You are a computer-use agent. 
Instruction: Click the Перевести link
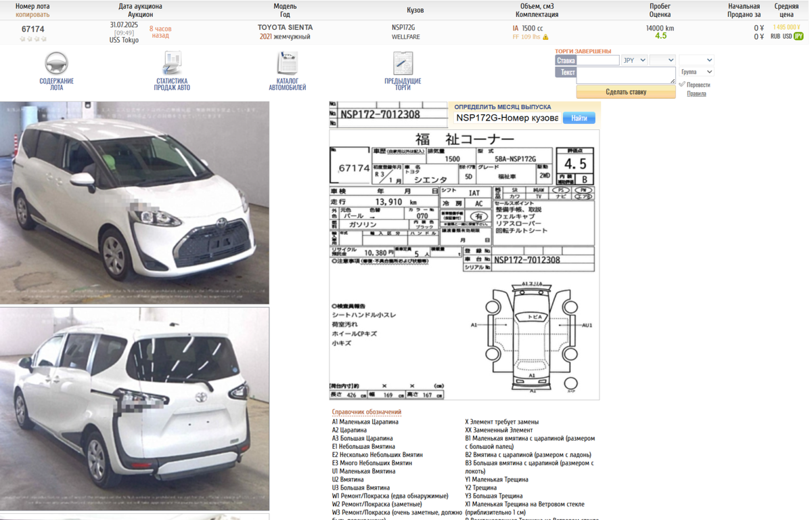click(x=698, y=85)
